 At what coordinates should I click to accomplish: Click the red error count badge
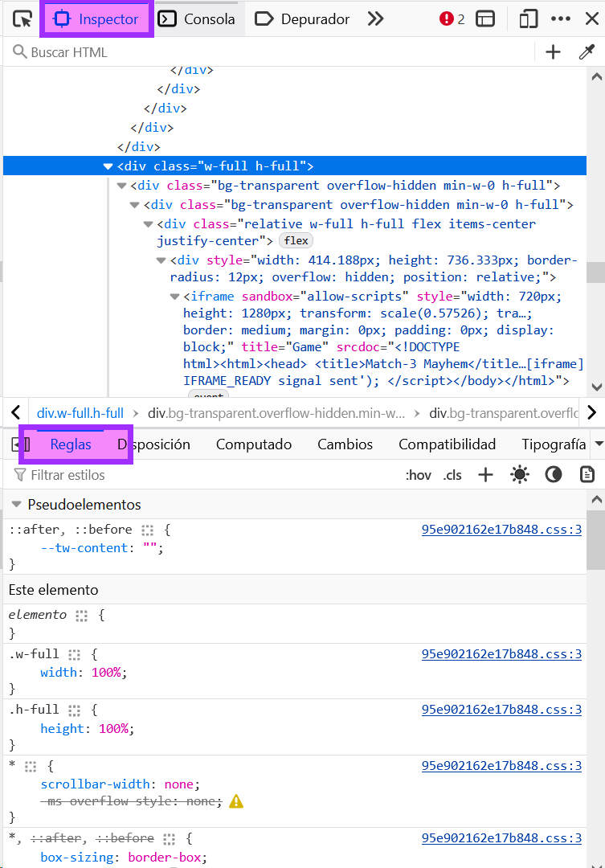[452, 19]
